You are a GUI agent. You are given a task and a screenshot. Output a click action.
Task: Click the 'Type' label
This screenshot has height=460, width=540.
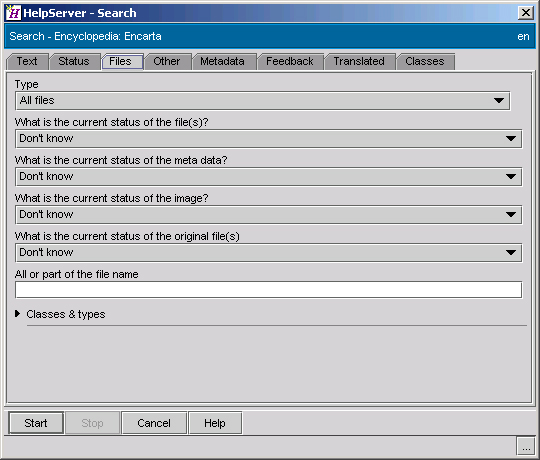point(27,84)
